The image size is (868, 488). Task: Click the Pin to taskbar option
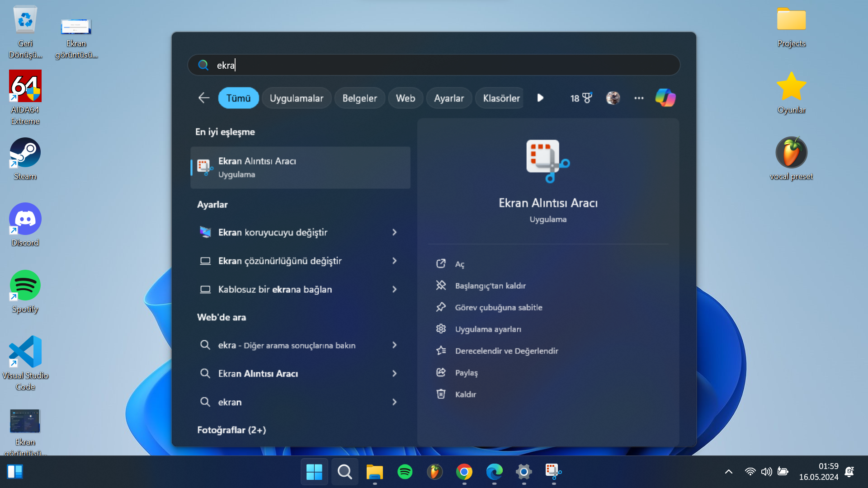point(498,307)
